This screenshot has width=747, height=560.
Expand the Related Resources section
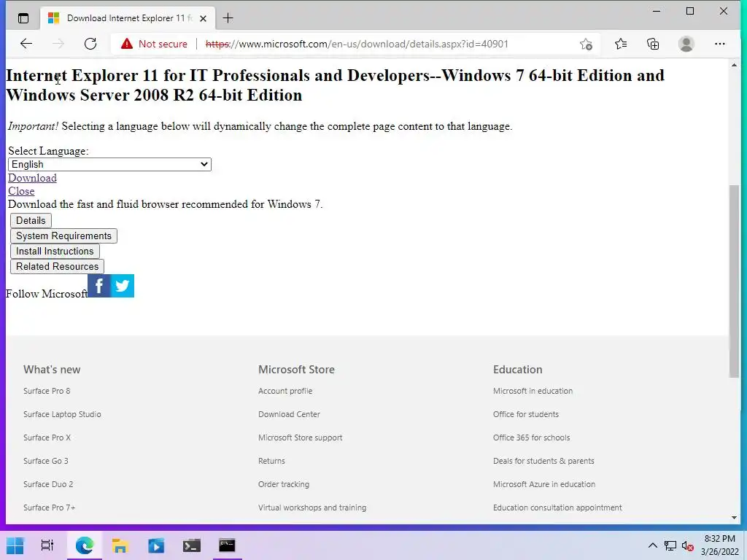click(57, 266)
